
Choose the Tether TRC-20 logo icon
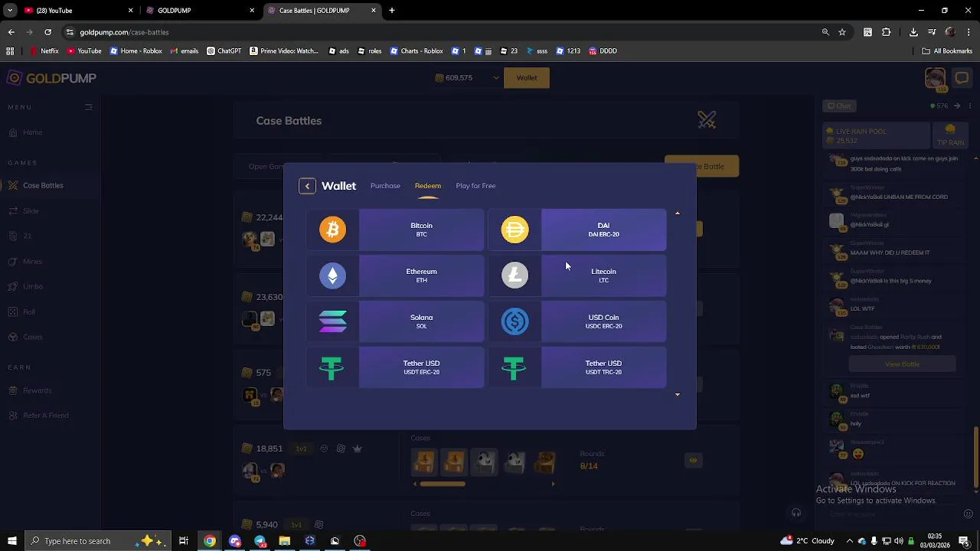tap(514, 368)
